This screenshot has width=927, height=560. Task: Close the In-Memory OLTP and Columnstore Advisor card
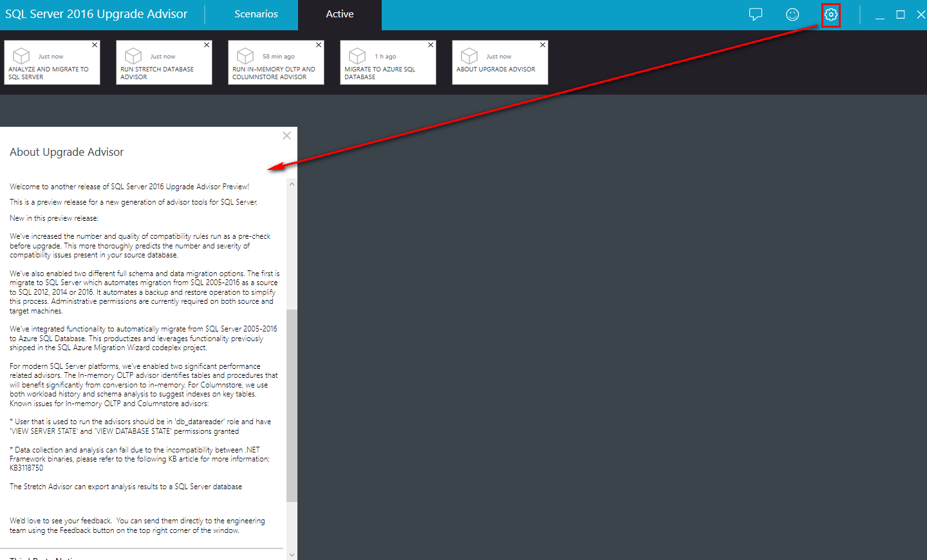[319, 45]
